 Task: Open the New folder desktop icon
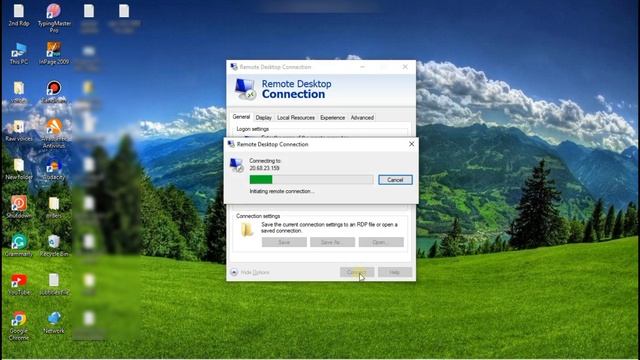[19, 169]
